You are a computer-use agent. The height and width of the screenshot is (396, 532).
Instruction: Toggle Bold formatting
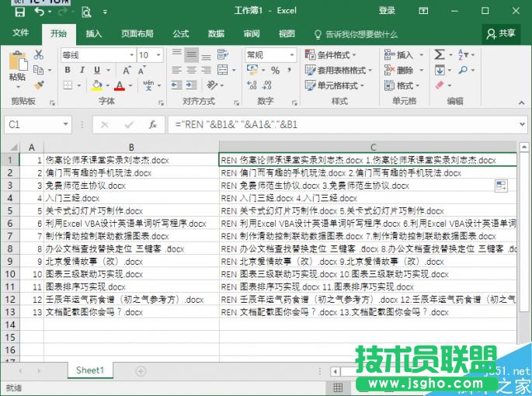pyautogui.click(x=68, y=70)
